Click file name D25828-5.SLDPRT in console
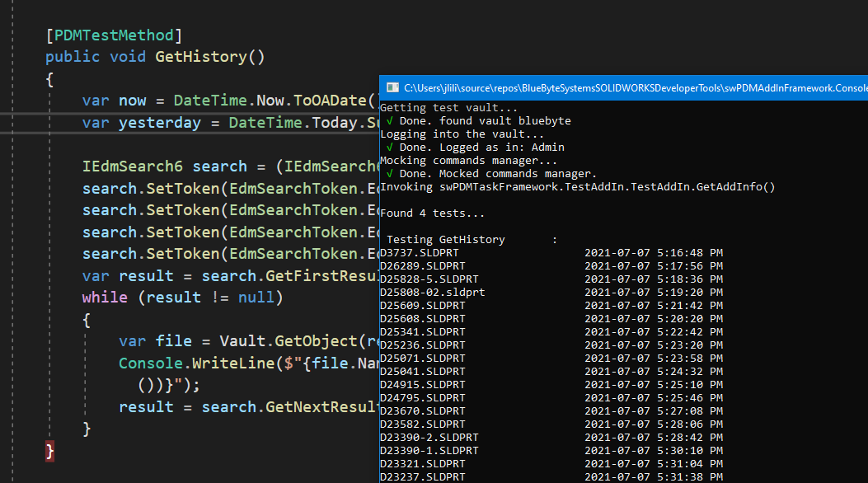This screenshot has width=868, height=483. click(429, 280)
